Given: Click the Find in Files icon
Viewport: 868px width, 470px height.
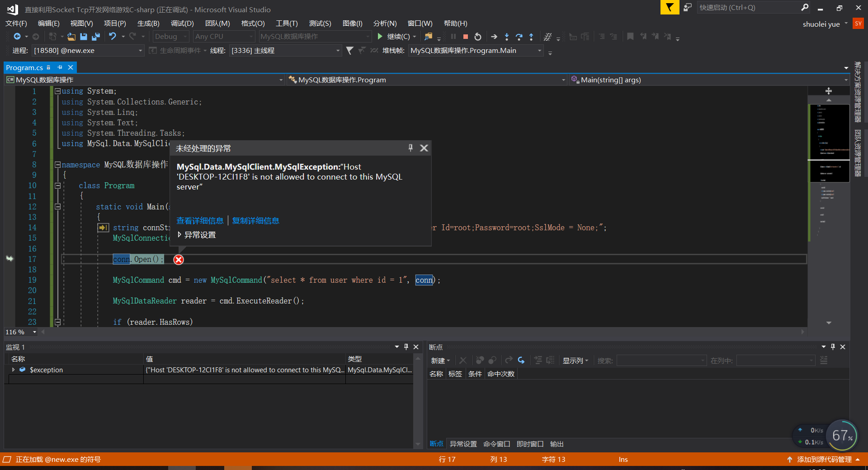Looking at the screenshot, I should tap(428, 37).
